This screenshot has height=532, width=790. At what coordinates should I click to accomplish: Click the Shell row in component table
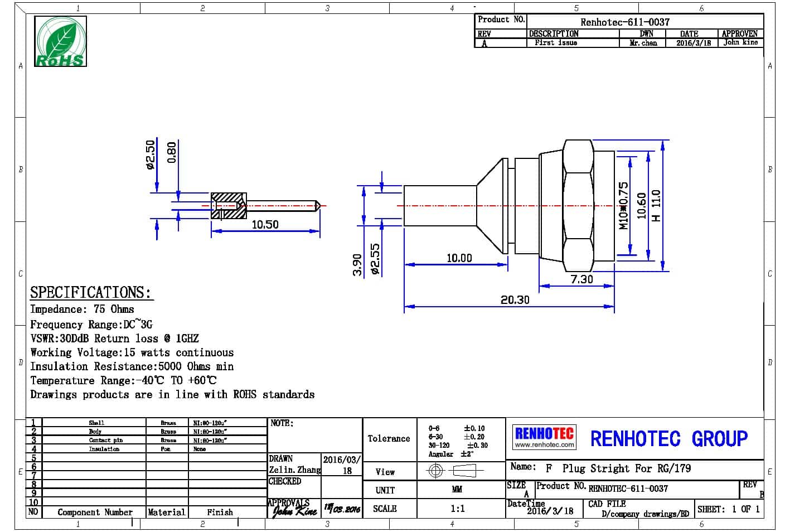[x=96, y=423]
